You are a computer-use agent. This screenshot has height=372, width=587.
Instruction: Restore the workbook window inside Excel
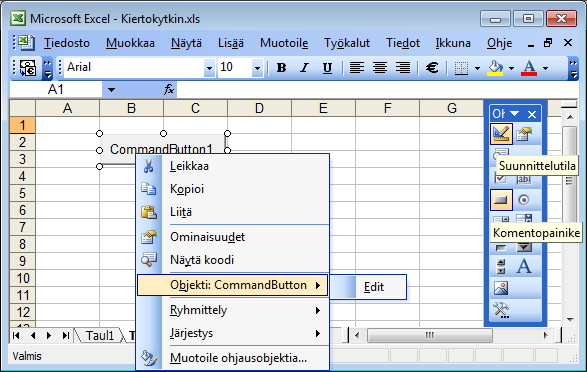click(x=548, y=43)
